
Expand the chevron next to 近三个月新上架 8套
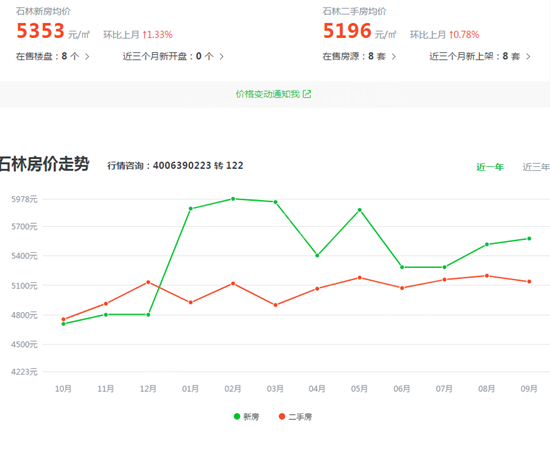coord(528,56)
